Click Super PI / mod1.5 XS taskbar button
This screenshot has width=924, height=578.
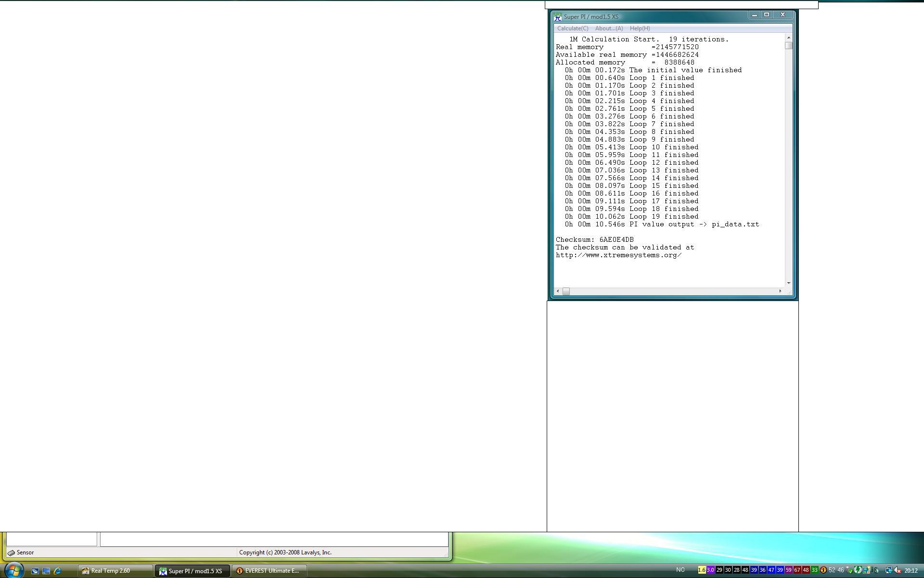(x=192, y=571)
